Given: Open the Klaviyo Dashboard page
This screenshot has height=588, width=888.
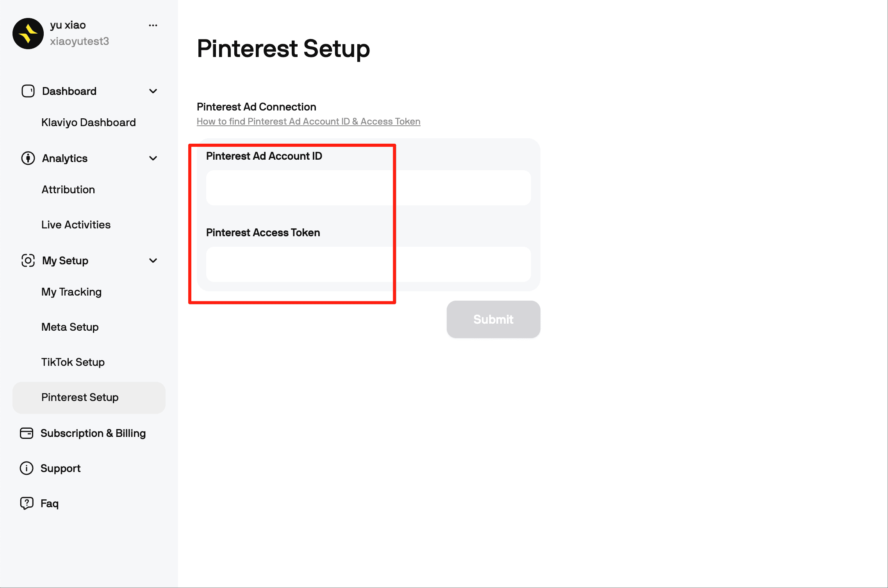Looking at the screenshot, I should (88, 122).
